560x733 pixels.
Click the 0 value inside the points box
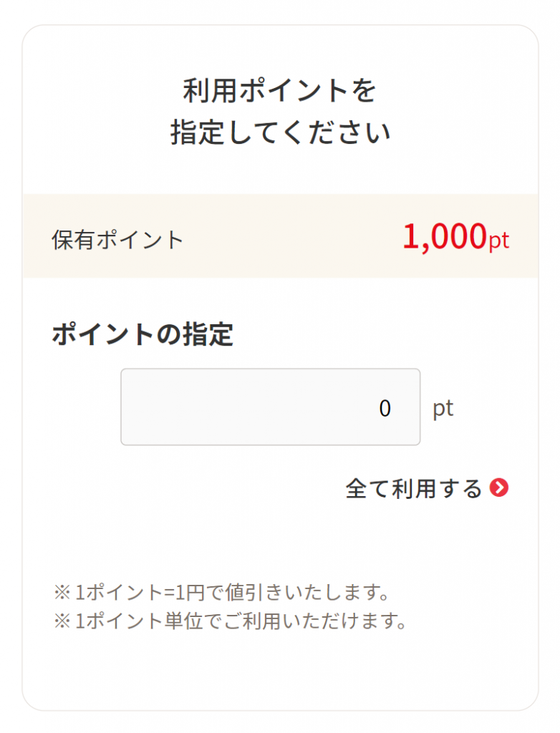pos(385,408)
